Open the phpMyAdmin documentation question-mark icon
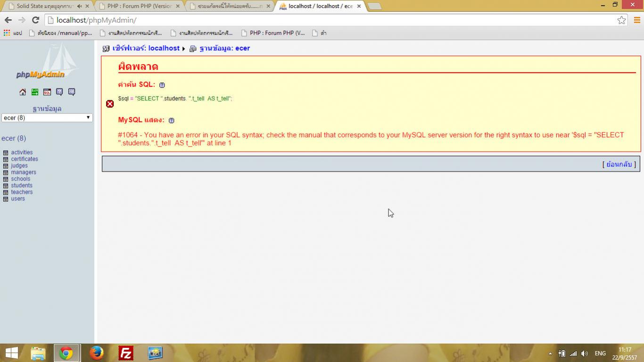The image size is (644, 362). pos(59,92)
